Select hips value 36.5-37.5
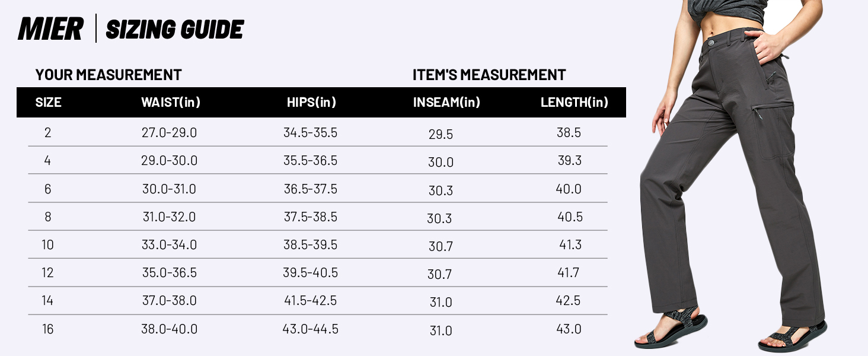Viewport: 868px width, 356px height. click(x=310, y=189)
